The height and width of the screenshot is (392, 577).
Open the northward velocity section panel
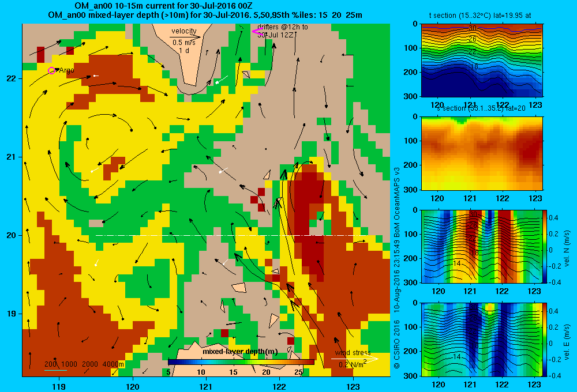pos(482,246)
